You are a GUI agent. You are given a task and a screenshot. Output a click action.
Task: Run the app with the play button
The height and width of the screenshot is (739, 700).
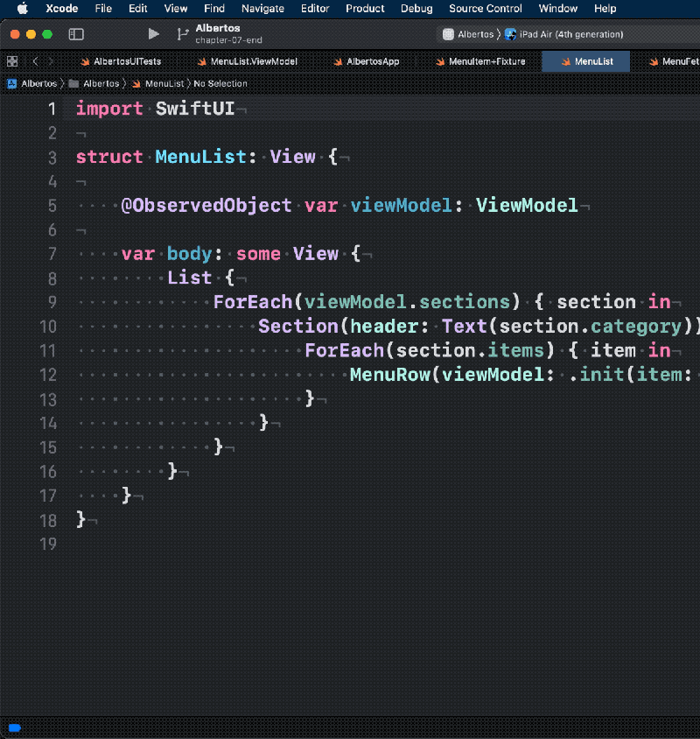click(x=152, y=33)
